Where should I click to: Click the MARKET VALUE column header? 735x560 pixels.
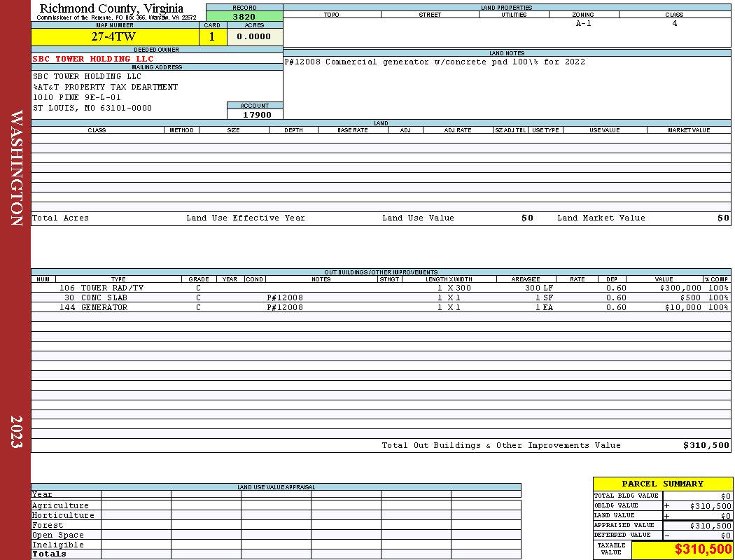[x=689, y=130]
